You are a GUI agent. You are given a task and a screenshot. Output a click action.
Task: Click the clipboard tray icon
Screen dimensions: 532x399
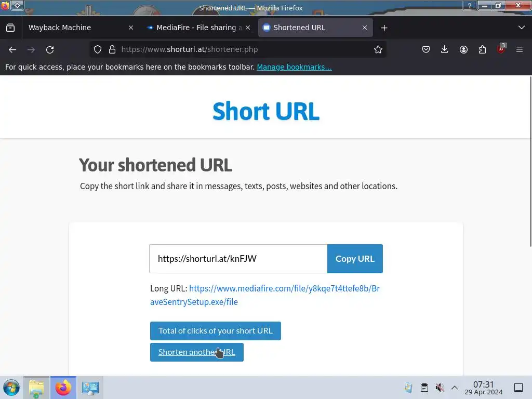[x=424, y=388]
